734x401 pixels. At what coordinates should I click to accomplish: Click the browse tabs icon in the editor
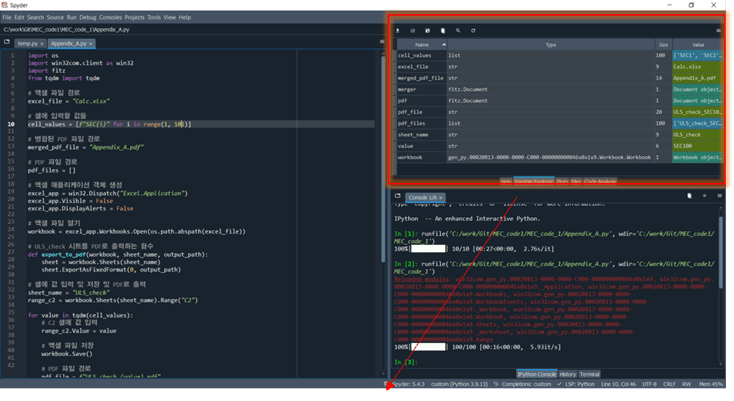click(7, 42)
